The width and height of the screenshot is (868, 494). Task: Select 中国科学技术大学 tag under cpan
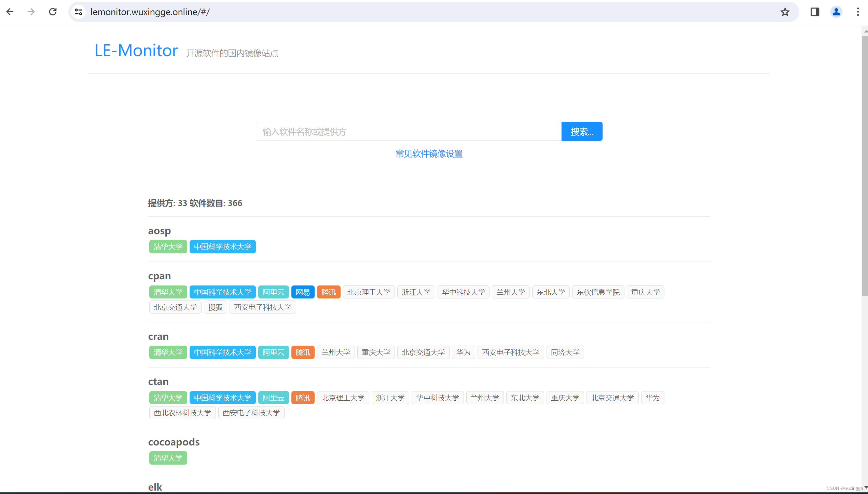coord(223,292)
